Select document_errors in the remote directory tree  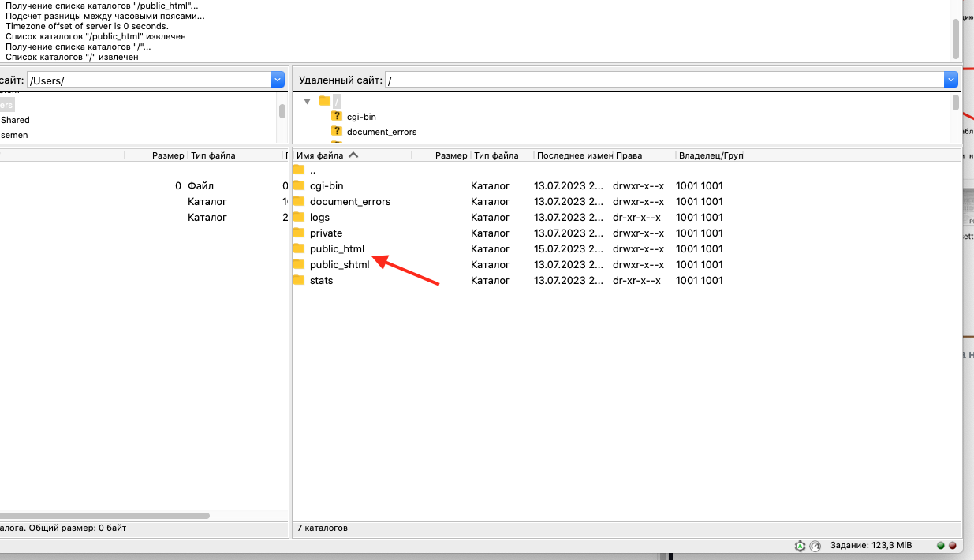pos(382,132)
